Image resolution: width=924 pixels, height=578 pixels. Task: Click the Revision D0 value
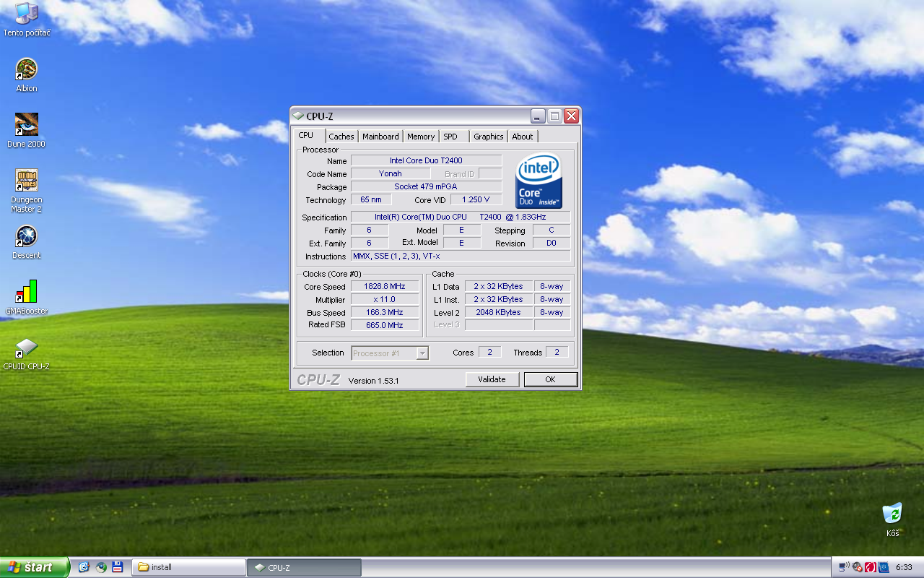[x=552, y=243]
